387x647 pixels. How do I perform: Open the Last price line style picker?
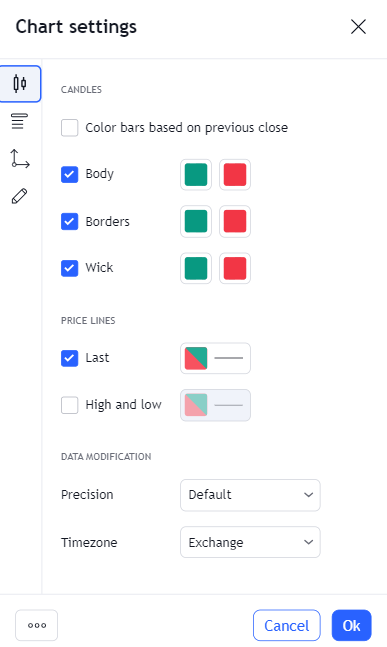pyautogui.click(x=215, y=358)
